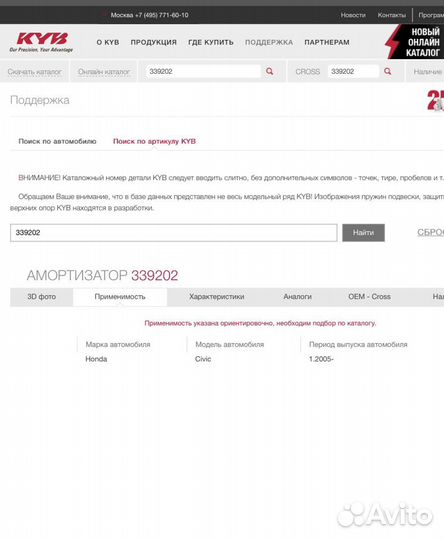Click the Найти button
The image size is (444, 540).
363,233
